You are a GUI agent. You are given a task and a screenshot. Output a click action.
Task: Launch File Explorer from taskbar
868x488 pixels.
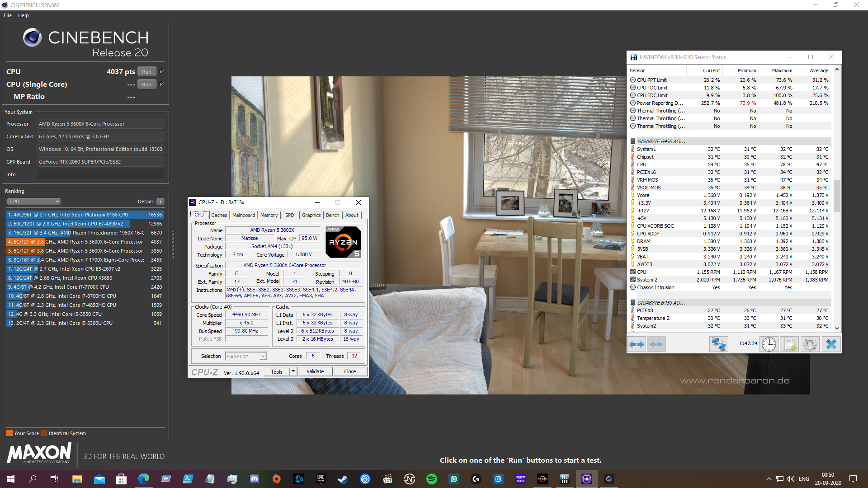pos(77,479)
